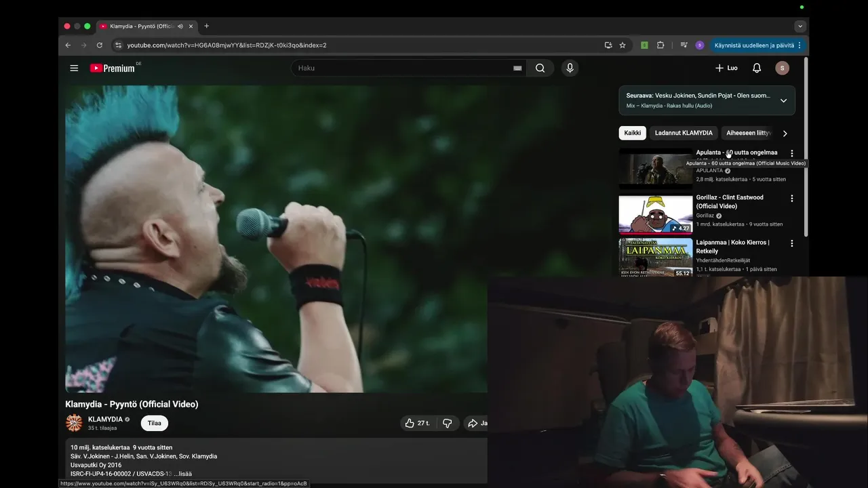Screen dimensions: 868x488
Task: Select the Kaikki filter chip
Action: pos(632,133)
